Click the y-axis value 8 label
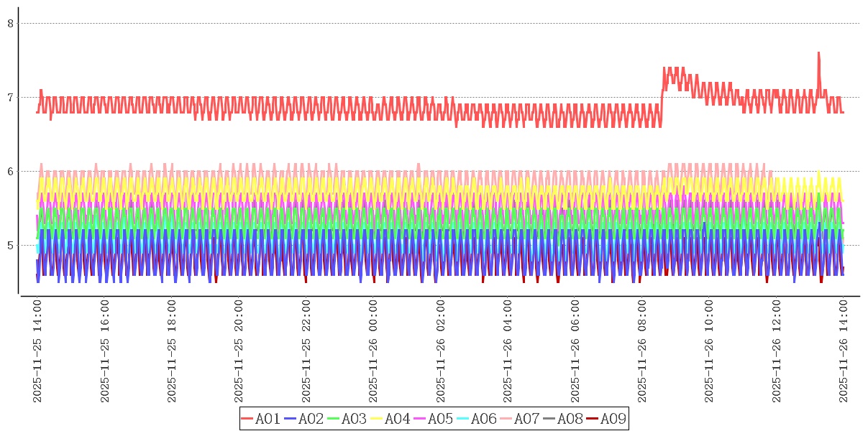This screenshot has width=868, height=431. (11, 23)
